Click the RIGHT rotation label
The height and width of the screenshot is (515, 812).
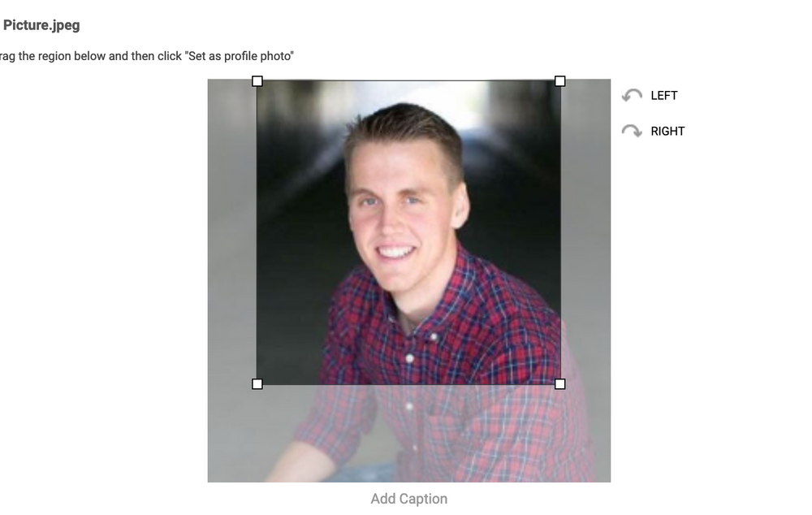[667, 131]
